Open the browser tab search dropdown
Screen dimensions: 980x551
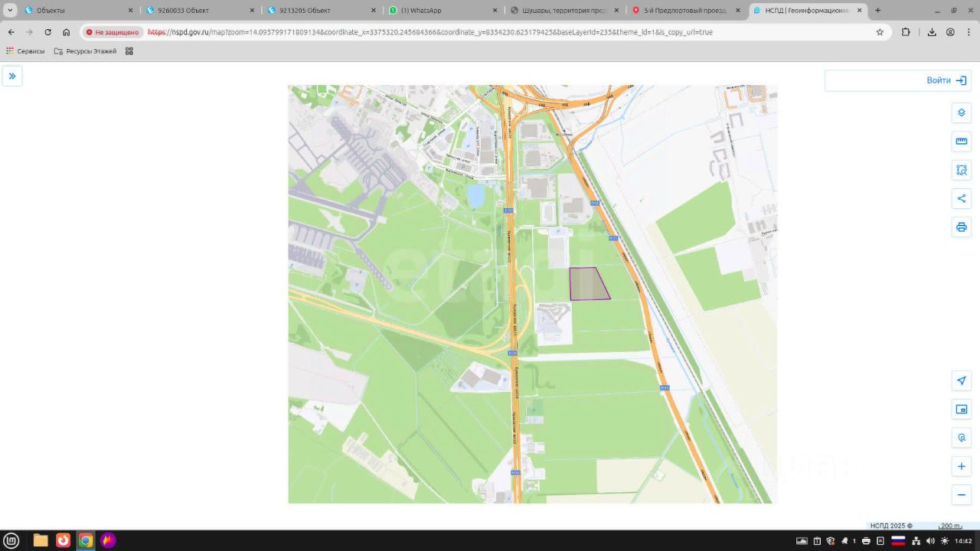pyautogui.click(x=10, y=11)
